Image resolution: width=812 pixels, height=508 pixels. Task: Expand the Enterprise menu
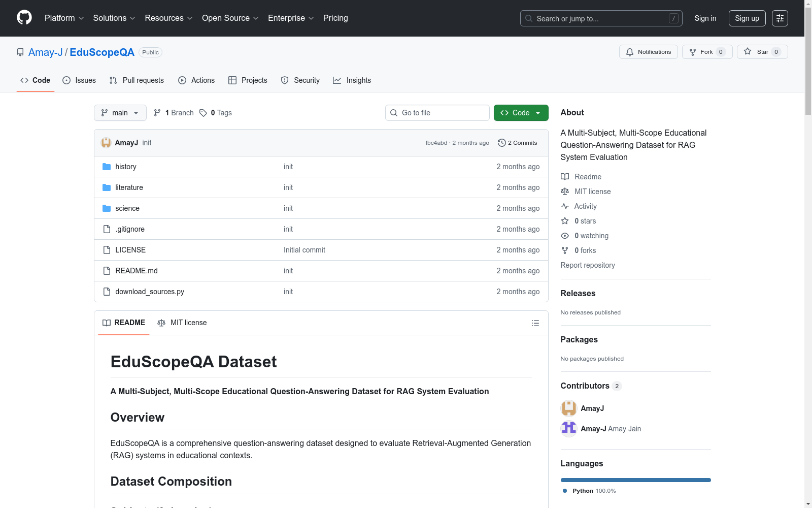(291, 18)
